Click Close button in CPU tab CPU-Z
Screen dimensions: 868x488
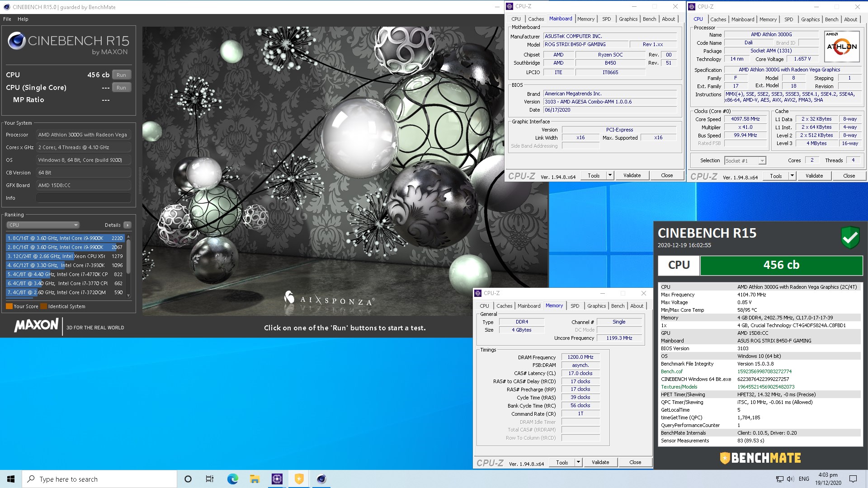[x=849, y=176]
